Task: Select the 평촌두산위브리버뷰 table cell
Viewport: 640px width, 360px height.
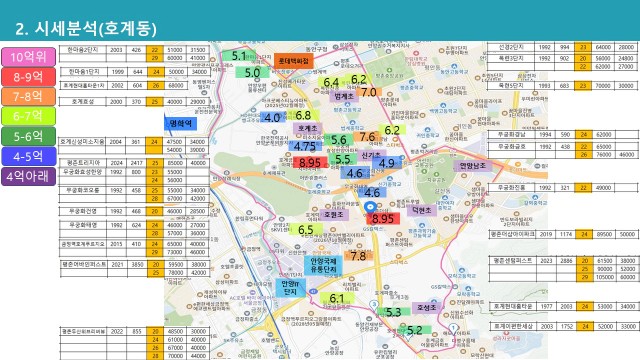Action: tap(84, 331)
